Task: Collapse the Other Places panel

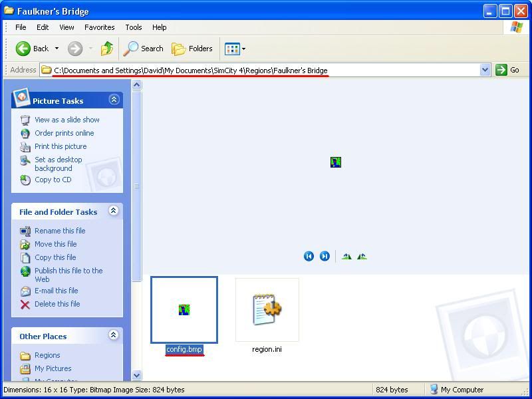Action: tap(114, 335)
